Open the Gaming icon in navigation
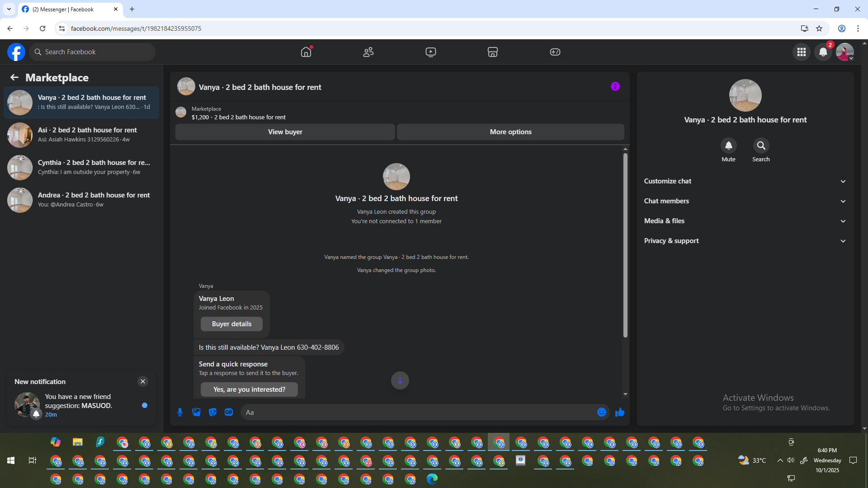 tap(555, 52)
